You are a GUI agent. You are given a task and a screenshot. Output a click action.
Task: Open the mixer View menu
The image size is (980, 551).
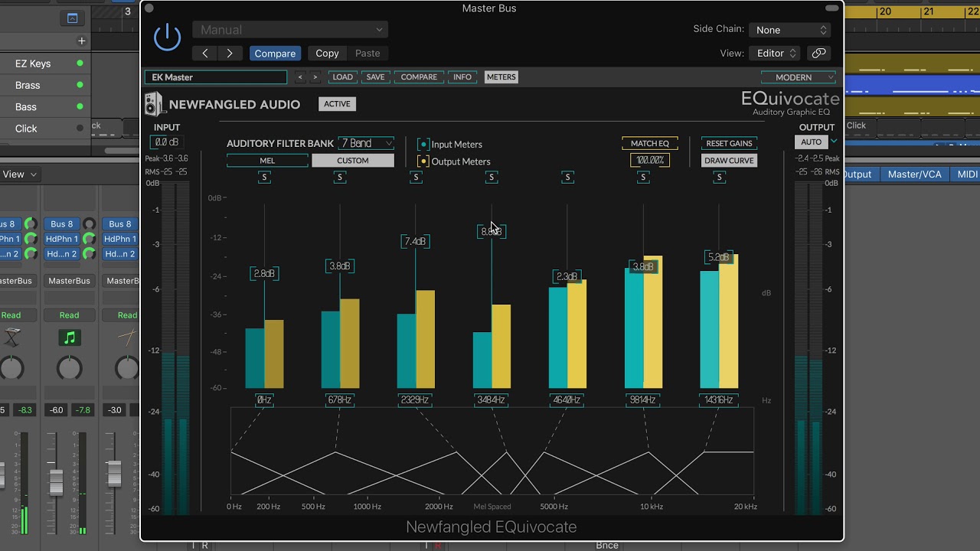click(x=18, y=174)
